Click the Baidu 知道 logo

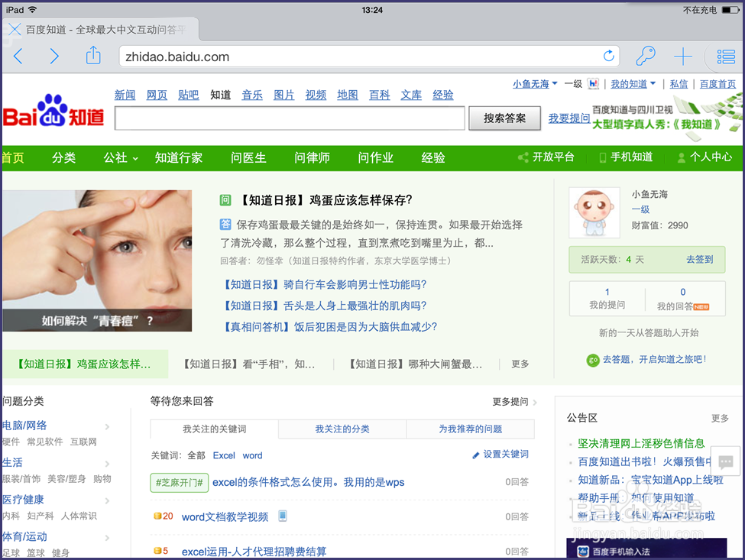[53, 111]
